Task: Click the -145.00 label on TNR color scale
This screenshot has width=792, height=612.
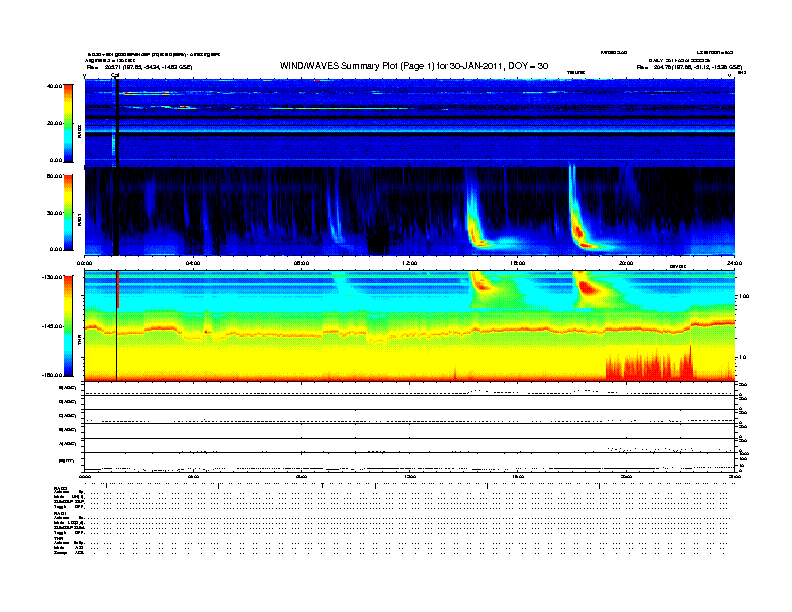Action: pyautogui.click(x=52, y=326)
